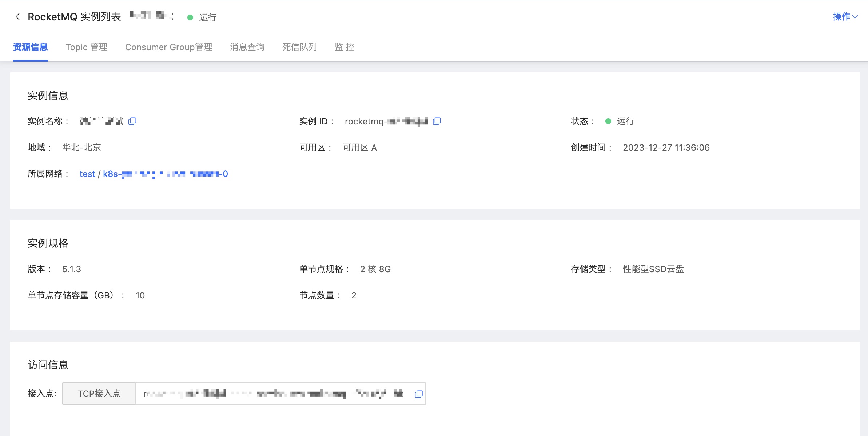Click the creation time 2023-12-27 11:36:06

tap(666, 148)
